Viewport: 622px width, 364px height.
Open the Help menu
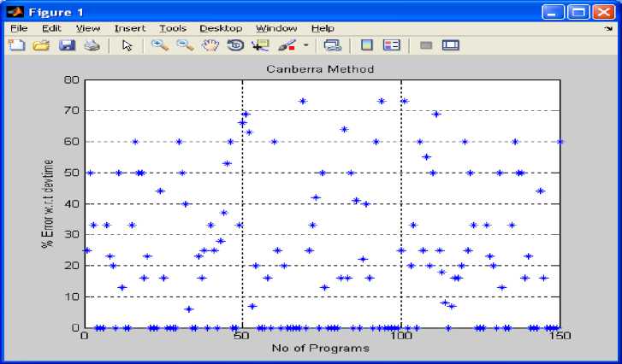pyautogui.click(x=323, y=28)
